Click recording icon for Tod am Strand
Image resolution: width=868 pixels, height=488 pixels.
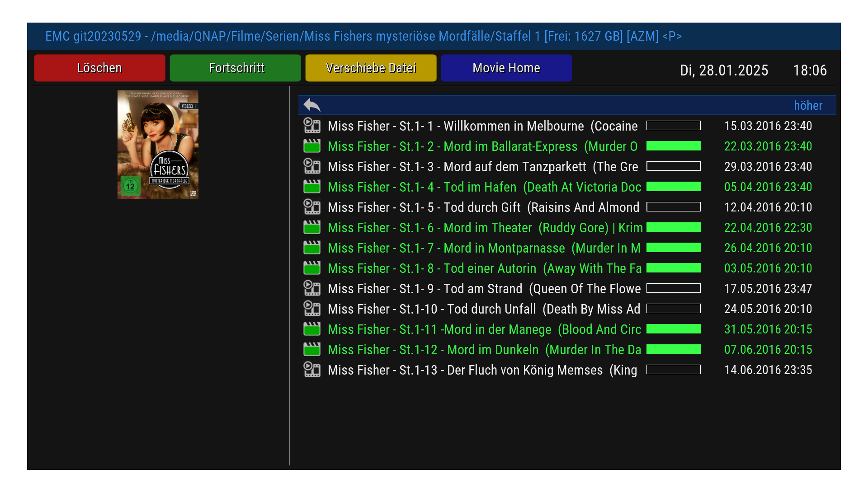312,288
